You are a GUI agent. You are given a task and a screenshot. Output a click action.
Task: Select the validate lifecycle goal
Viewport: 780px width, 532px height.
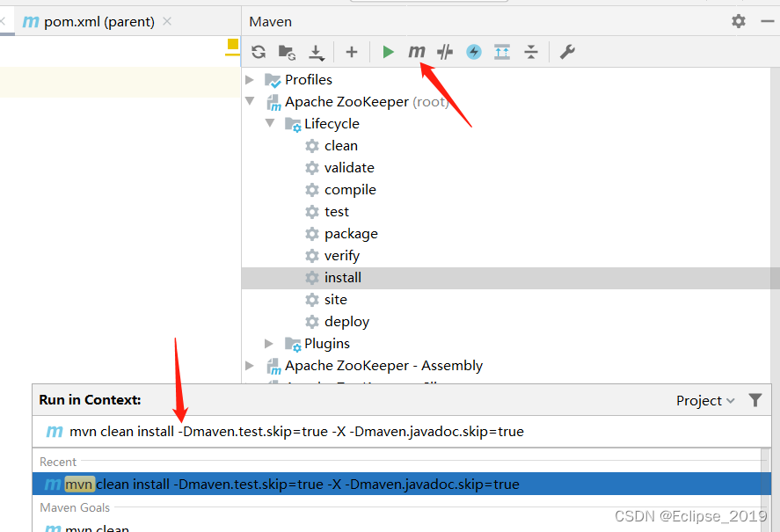pos(349,168)
